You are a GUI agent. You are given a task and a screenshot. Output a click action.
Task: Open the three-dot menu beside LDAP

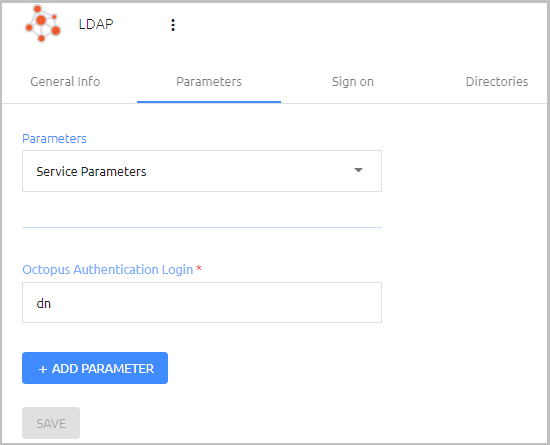pos(173,25)
